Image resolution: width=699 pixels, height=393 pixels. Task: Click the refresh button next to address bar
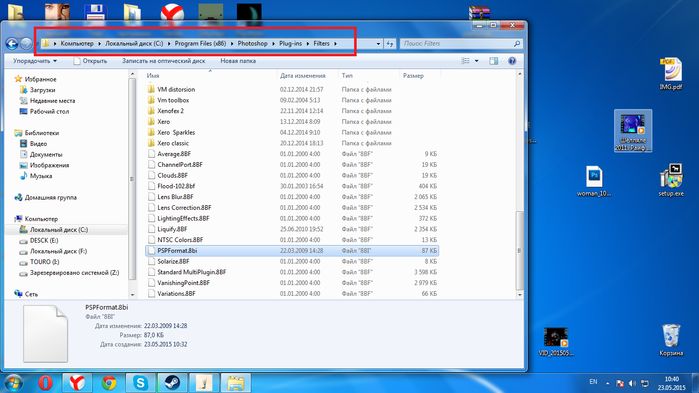[x=390, y=44]
